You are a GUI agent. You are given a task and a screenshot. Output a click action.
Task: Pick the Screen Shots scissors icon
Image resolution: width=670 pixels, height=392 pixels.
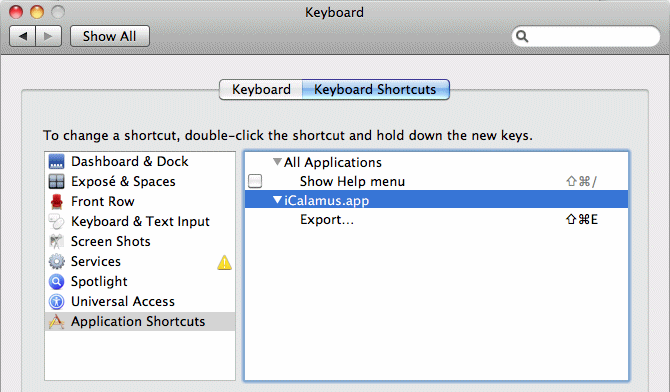[x=56, y=242]
